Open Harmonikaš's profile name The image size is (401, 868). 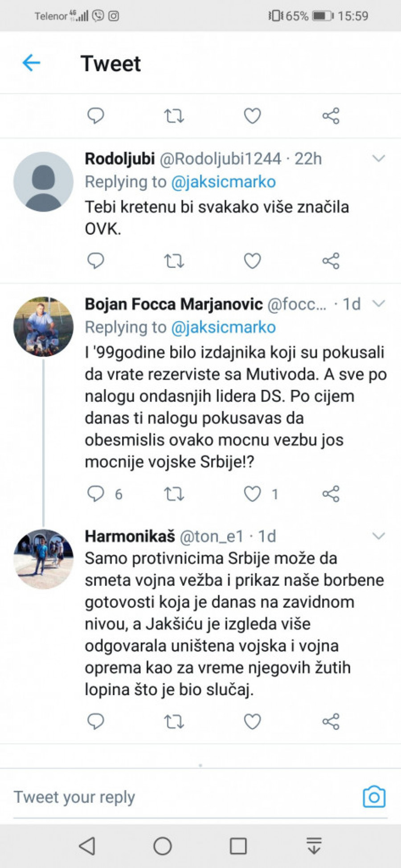(130, 536)
